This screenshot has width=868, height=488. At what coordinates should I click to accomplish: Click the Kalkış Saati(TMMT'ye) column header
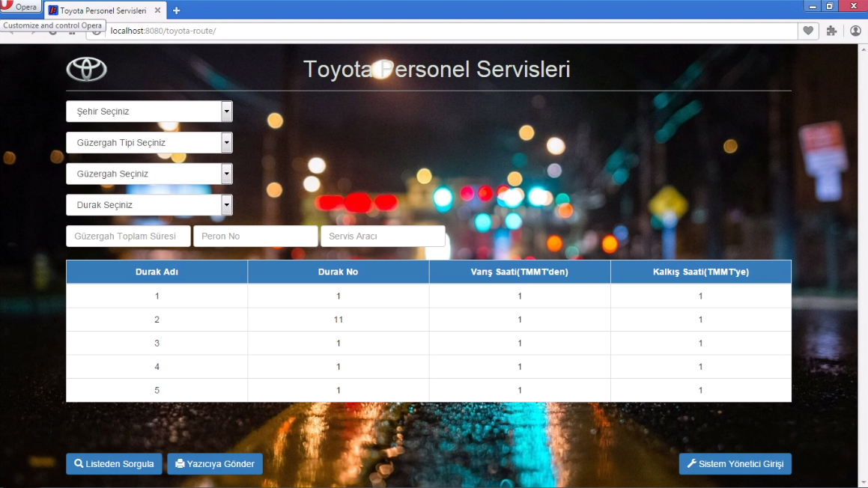pyautogui.click(x=701, y=272)
